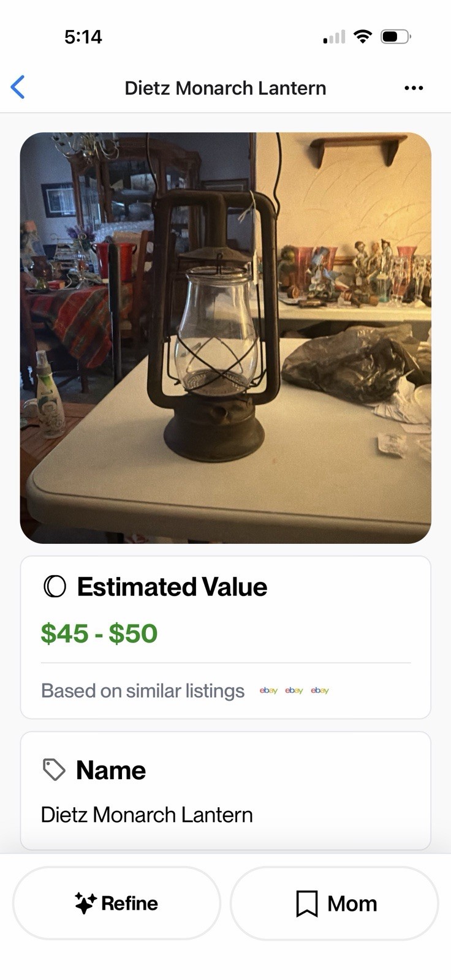Tap the page title Dietz Monarch Lantern
The height and width of the screenshot is (980, 451).
tap(225, 88)
